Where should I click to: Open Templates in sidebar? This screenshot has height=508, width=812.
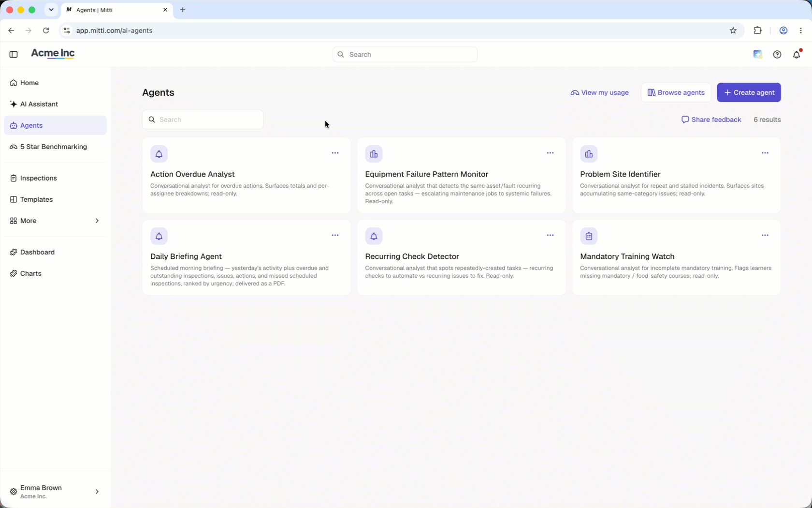coord(55,199)
